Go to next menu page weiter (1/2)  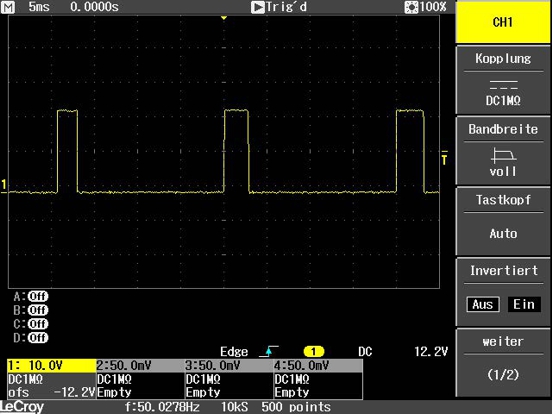click(x=503, y=363)
